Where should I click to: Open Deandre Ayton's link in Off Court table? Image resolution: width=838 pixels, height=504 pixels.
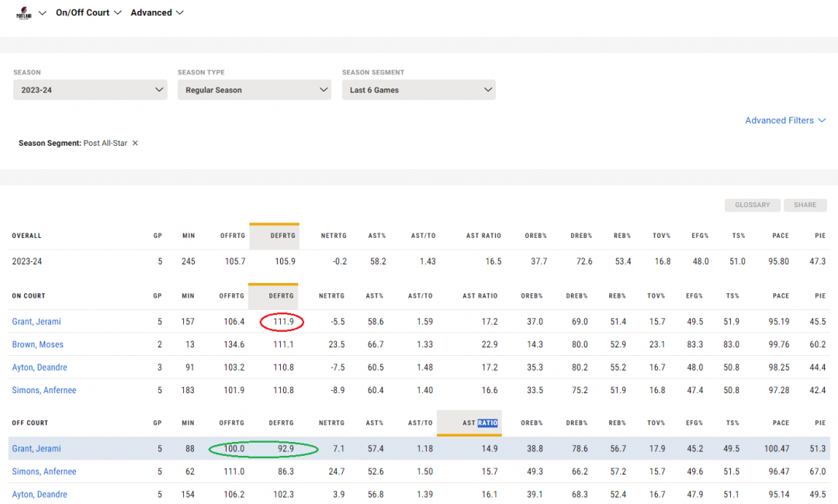(40, 495)
